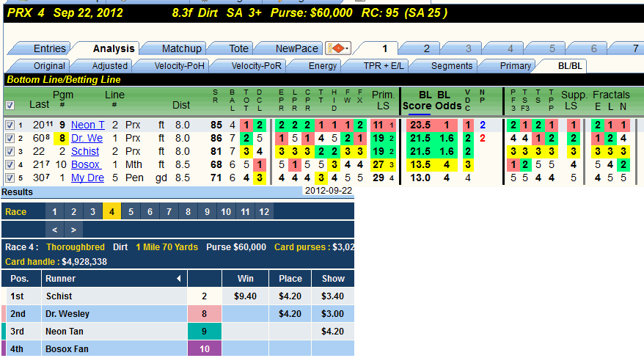Screen dimensions: 644x358
Task: Select race 11 in Results bar
Action: (245, 212)
